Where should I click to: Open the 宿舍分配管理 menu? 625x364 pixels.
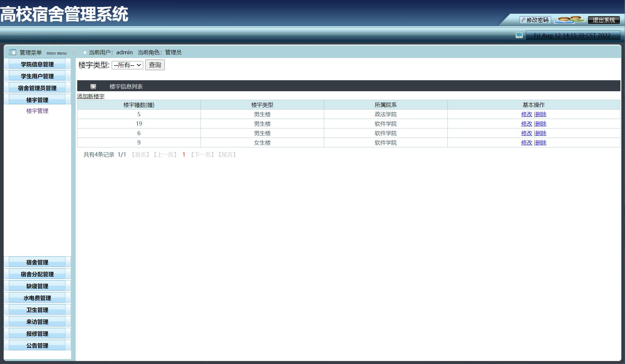(x=37, y=274)
